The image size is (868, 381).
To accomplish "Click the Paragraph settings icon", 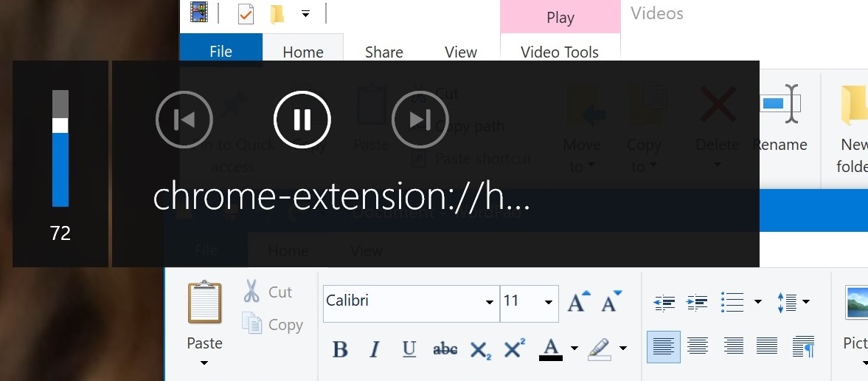I will 802,346.
